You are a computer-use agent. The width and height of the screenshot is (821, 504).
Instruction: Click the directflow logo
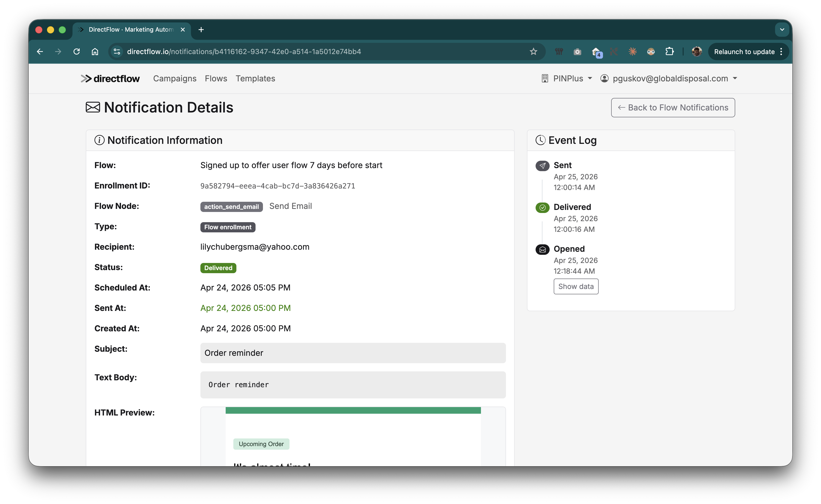[110, 79]
